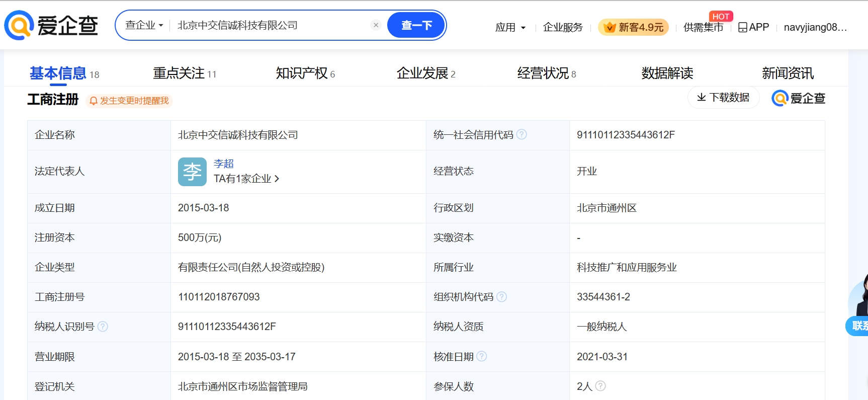Click the help icon beside 组织机构代码
Viewport: 868px width, 400px height.
pyautogui.click(x=501, y=297)
